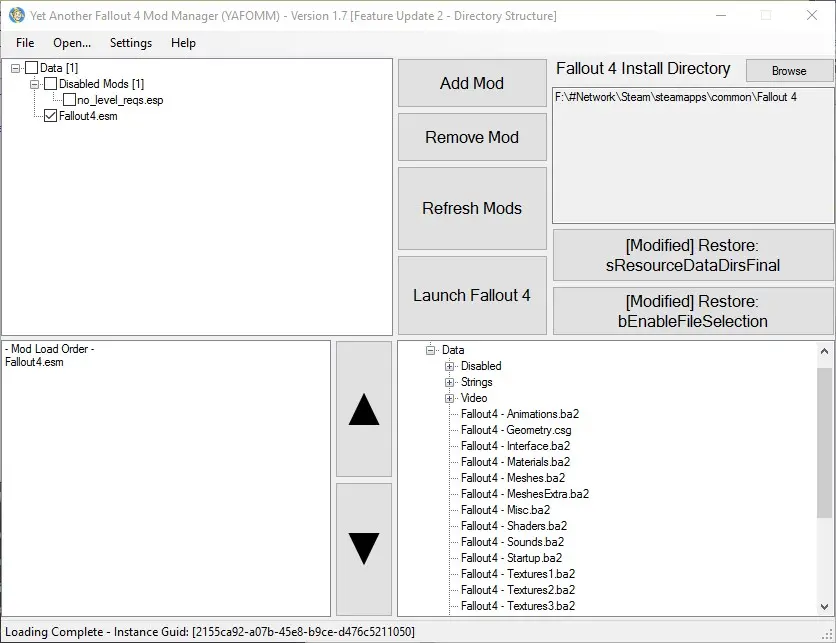Select Fallout4 - Interface.ba2 file
Viewport: 836px width, 643px height.
[x=516, y=446]
